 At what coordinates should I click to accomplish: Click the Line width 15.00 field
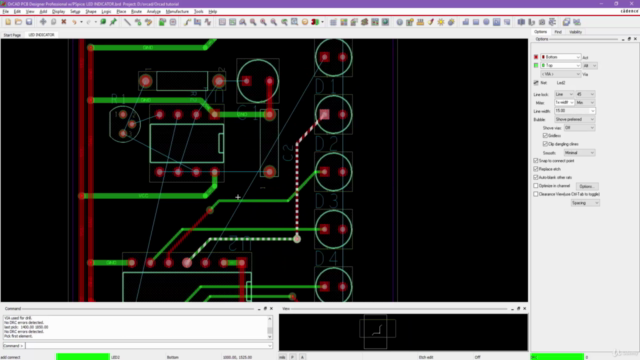[x=575, y=111]
